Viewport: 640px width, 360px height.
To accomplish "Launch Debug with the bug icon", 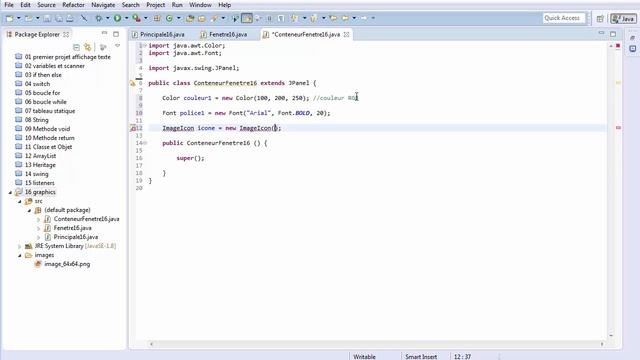I will pos(98,18).
